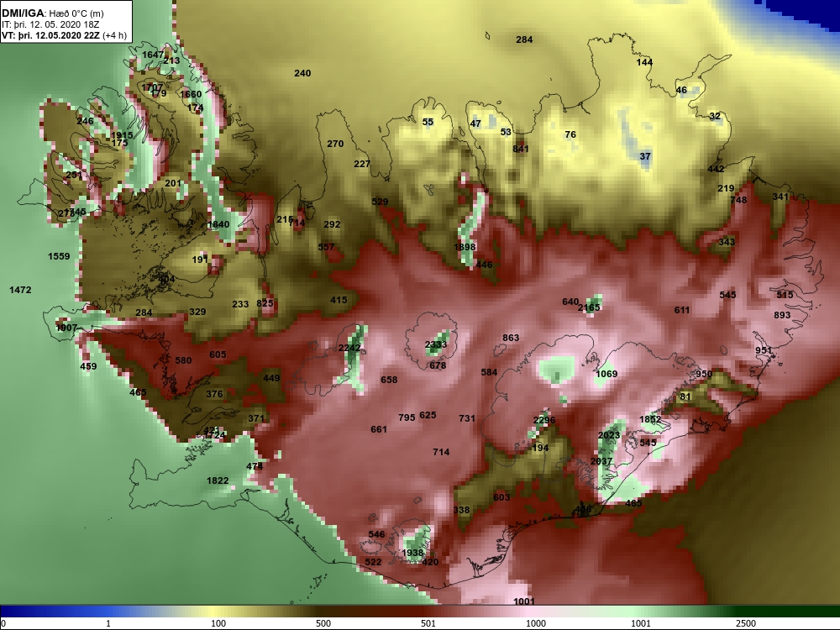Image resolution: width=840 pixels, height=630 pixels.
Task: Select the map value 2165
Action: click(589, 307)
